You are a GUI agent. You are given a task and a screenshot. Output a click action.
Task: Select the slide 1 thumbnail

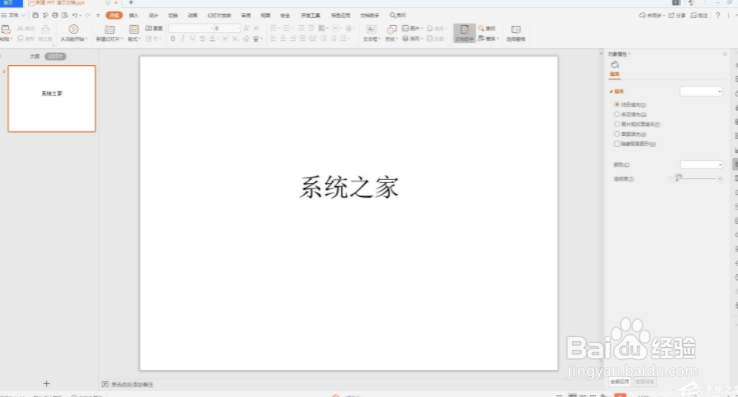pos(52,98)
